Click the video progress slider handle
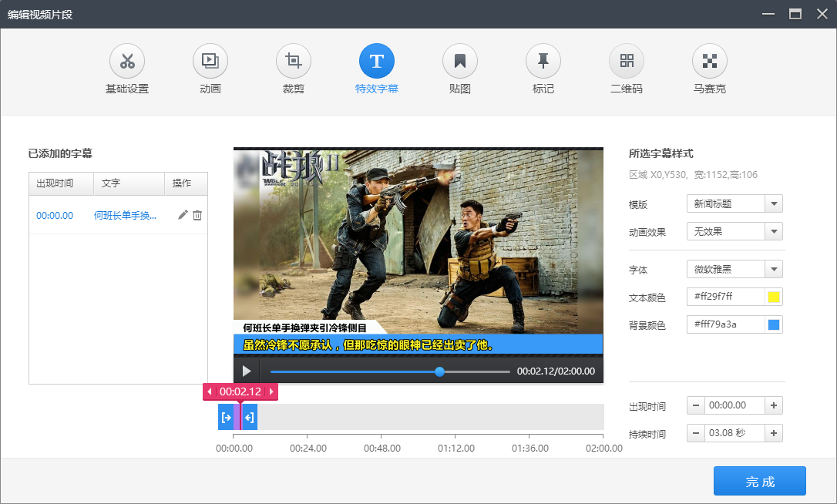837x504 pixels. (439, 371)
